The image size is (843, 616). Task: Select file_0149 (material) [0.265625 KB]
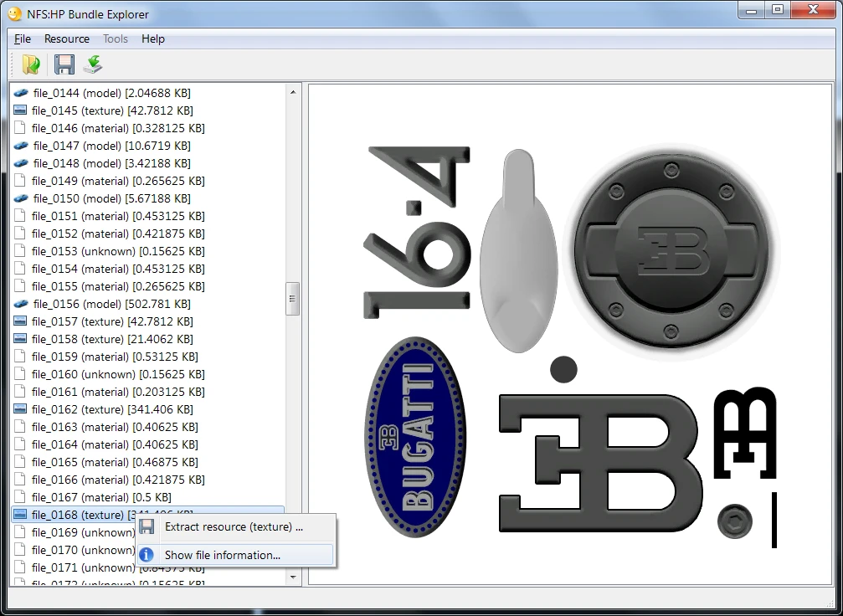(118, 181)
